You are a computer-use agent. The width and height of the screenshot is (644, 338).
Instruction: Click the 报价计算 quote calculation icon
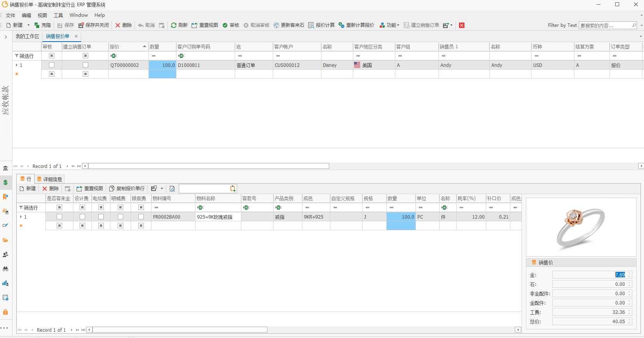[311, 25]
